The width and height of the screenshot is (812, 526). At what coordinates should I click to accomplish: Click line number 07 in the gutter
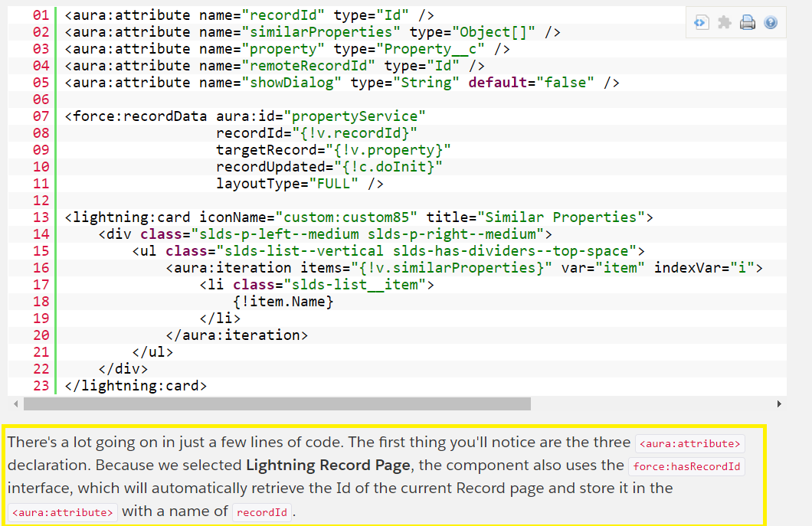pyautogui.click(x=41, y=116)
